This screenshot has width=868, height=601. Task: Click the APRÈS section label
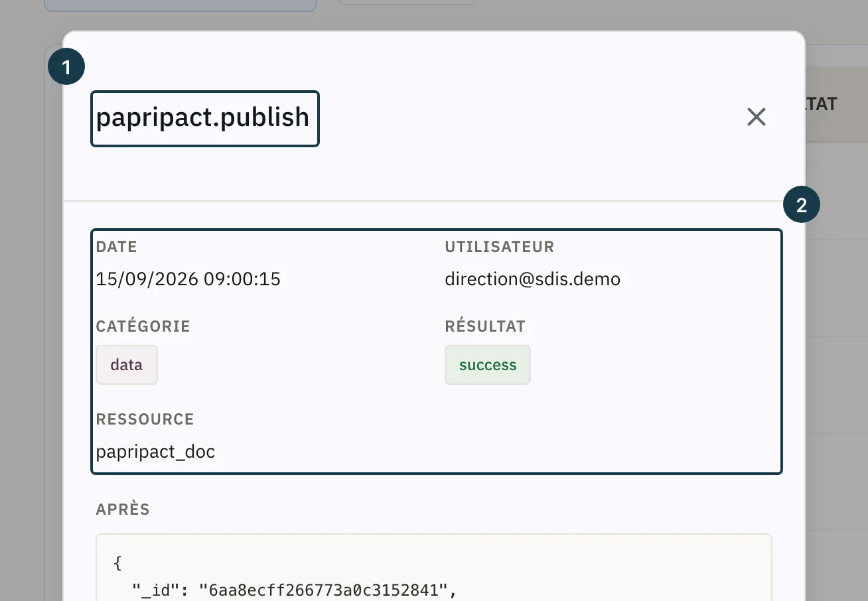[123, 509]
